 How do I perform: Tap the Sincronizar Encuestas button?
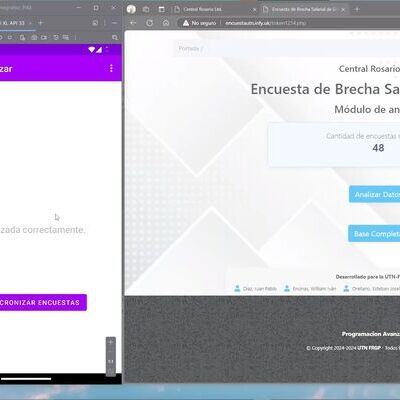[x=43, y=302]
